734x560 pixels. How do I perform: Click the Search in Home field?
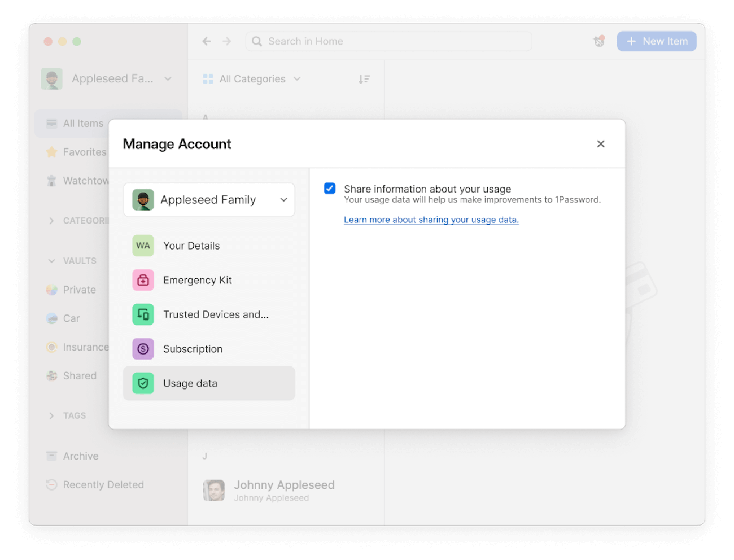click(x=388, y=41)
